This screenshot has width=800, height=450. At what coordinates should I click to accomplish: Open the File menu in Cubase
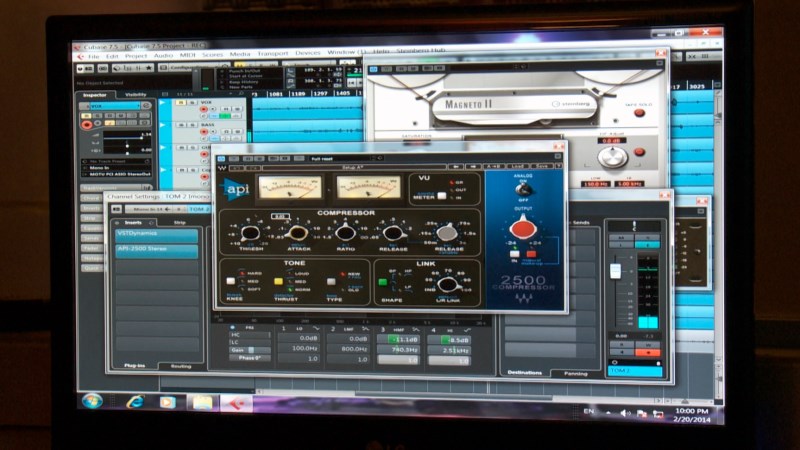pyautogui.click(x=93, y=56)
